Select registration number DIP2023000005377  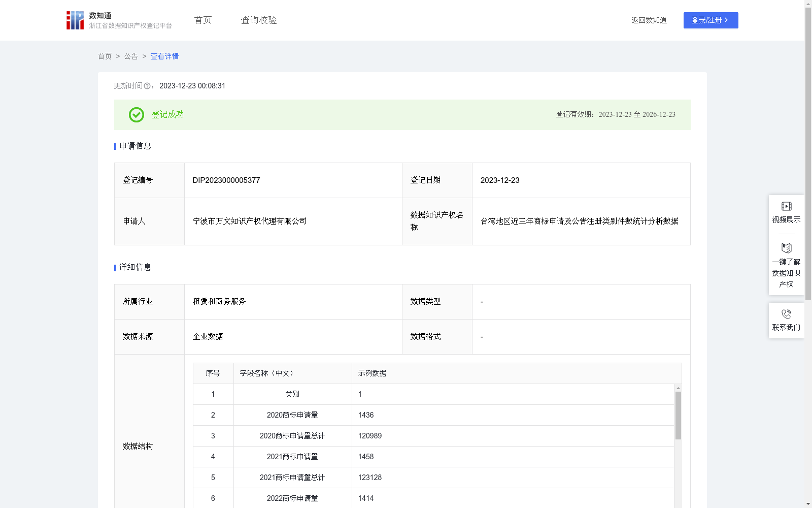tap(226, 180)
